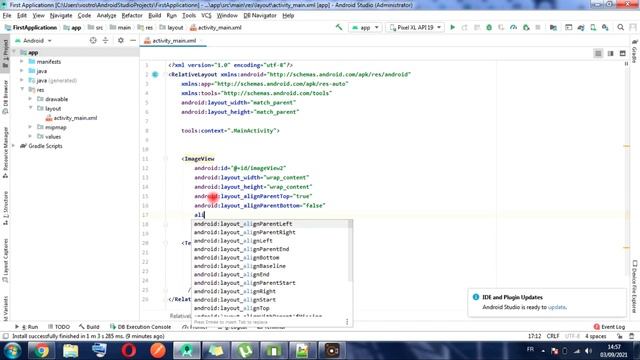Expand the java folder arrow
The width and height of the screenshot is (640, 360).
pyautogui.click(x=22, y=71)
